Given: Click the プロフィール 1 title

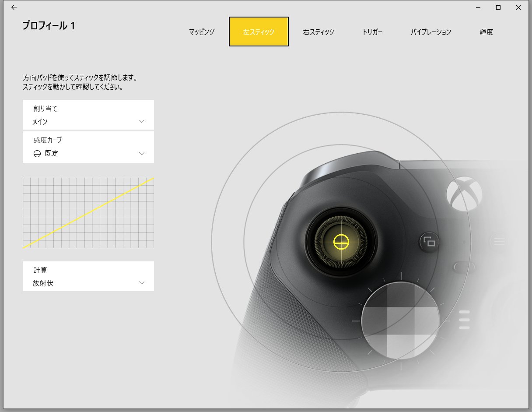Looking at the screenshot, I should click(x=49, y=26).
